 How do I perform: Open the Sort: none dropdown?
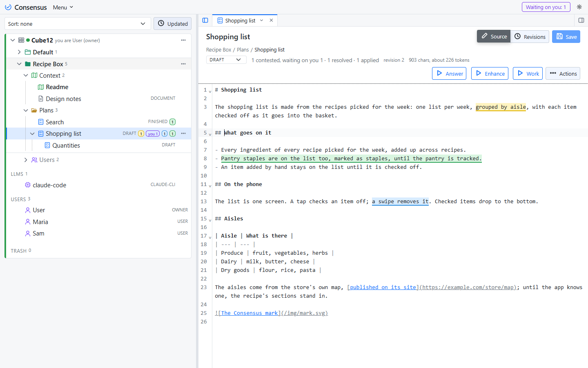point(78,24)
